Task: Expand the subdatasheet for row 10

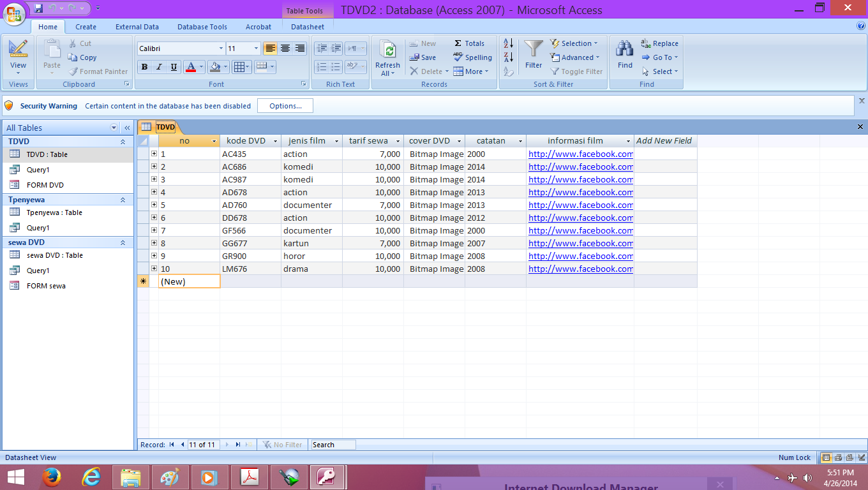Action: [x=154, y=269]
